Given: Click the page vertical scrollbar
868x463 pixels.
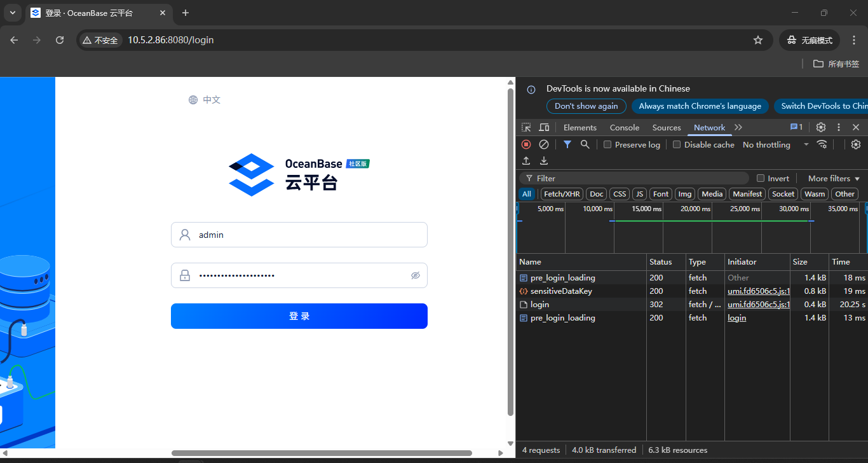Looking at the screenshot, I should click(x=510, y=252).
